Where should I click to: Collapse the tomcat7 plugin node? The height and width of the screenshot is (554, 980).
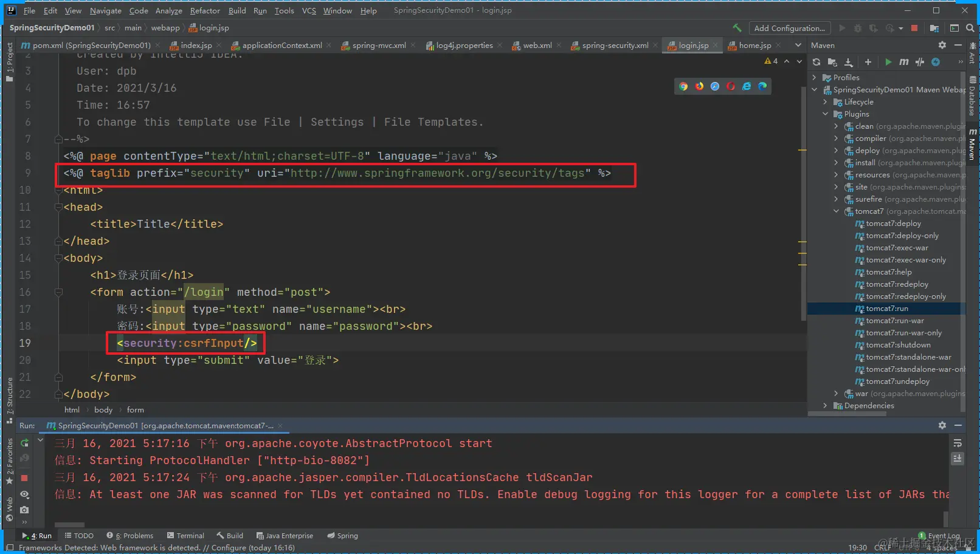(x=837, y=211)
